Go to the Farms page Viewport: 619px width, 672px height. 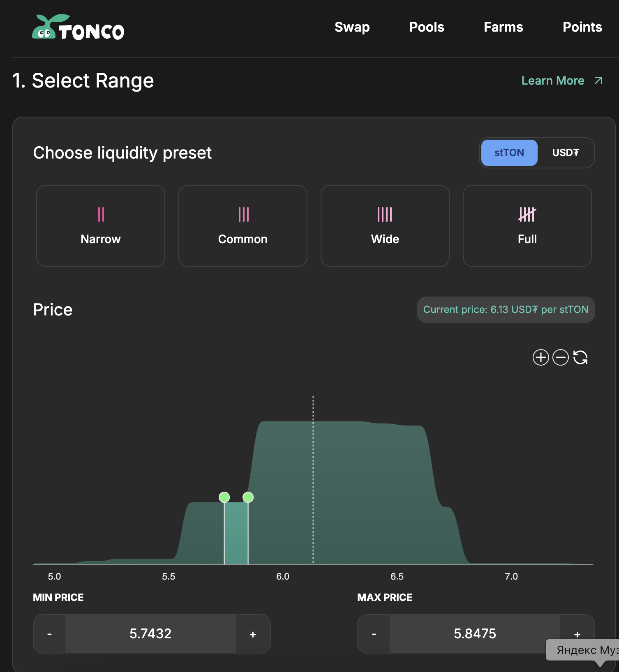pyautogui.click(x=503, y=27)
